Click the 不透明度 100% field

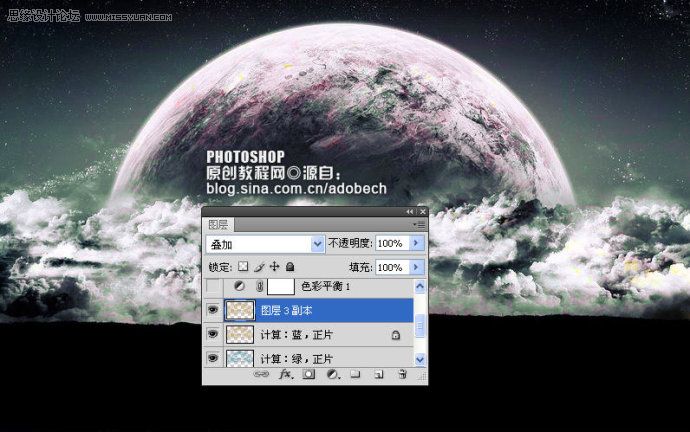coord(392,243)
